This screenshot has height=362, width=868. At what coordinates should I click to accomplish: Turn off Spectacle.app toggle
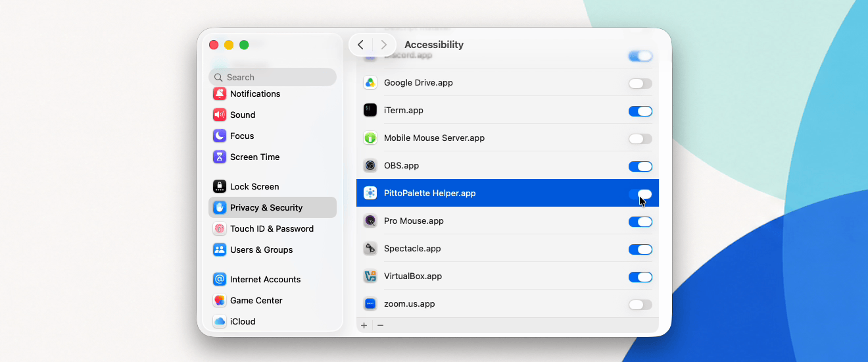(640, 249)
